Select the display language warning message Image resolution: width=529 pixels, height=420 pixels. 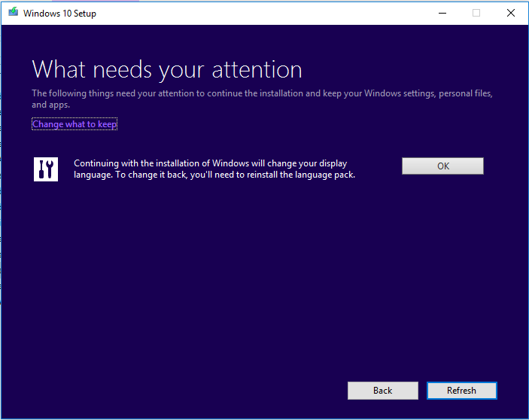click(214, 169)
